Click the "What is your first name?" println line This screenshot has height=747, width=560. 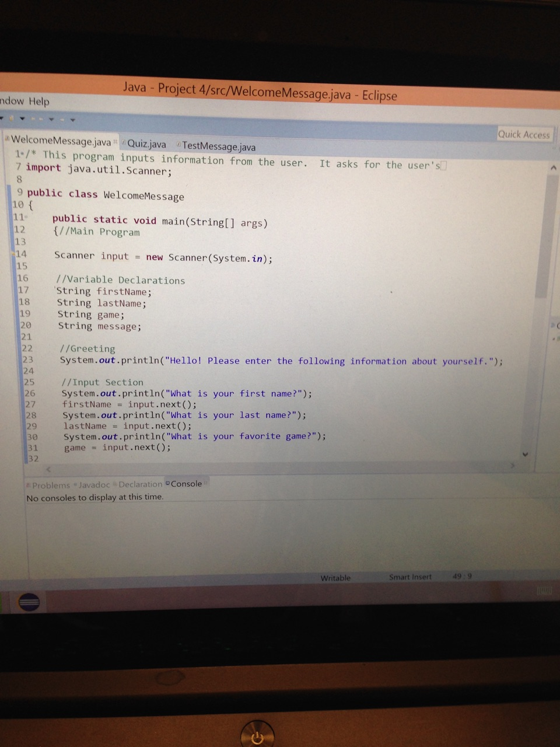click(x=187, y=393)
